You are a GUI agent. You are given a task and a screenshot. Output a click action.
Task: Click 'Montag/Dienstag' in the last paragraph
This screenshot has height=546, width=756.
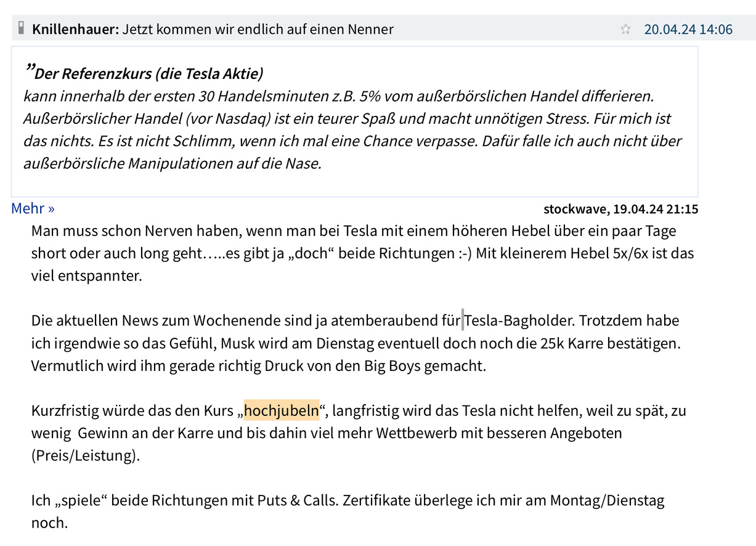[608, 500]
